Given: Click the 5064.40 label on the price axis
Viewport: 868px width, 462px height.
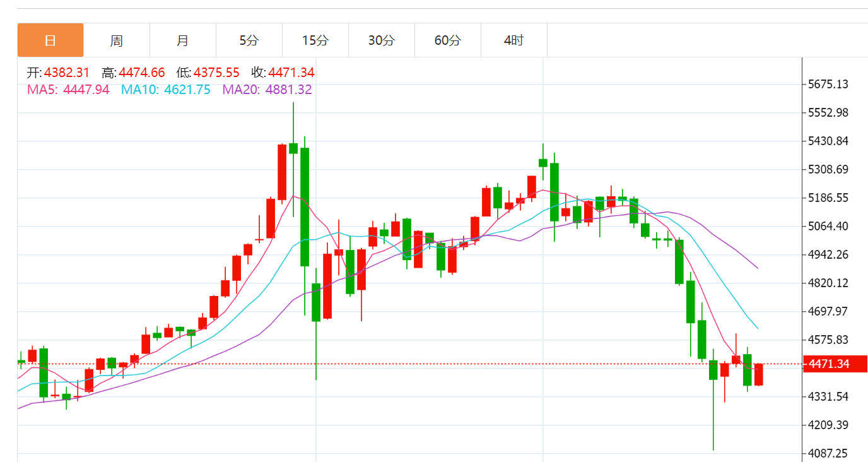Looking at the screenshot, I should 828,226.
